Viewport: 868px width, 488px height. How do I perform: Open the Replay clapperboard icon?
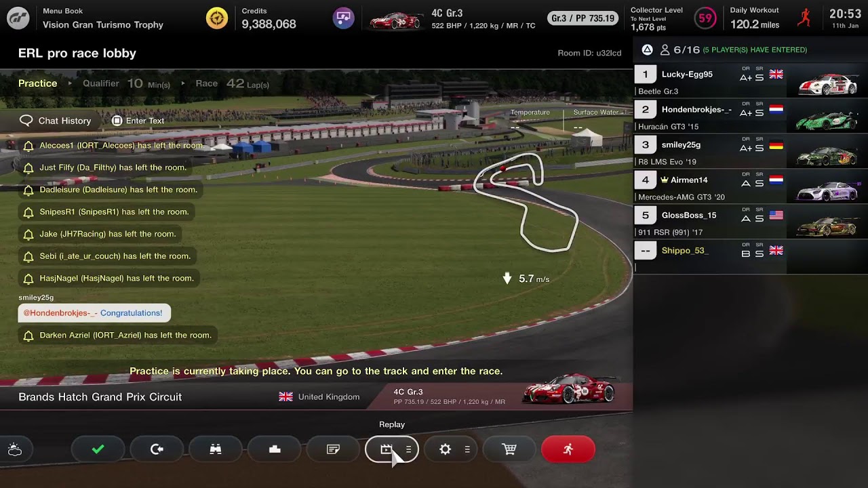click(386, 449)
